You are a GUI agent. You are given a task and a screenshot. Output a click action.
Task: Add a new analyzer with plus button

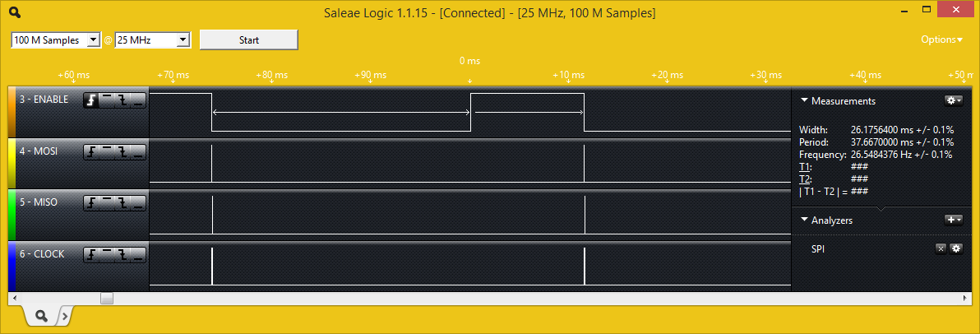pyautogui.click(x=953, y=220)
